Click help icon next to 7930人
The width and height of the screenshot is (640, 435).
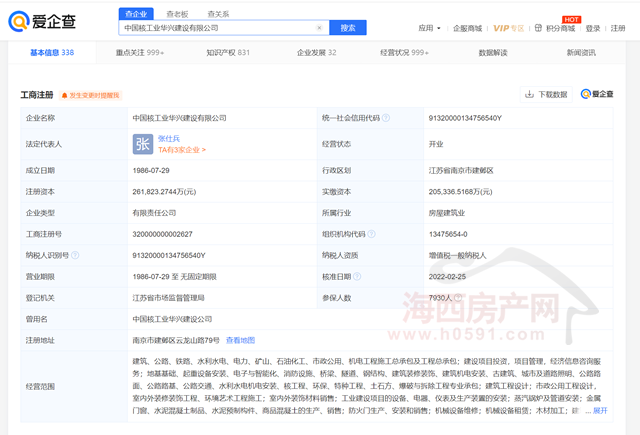tap(458, 297)
